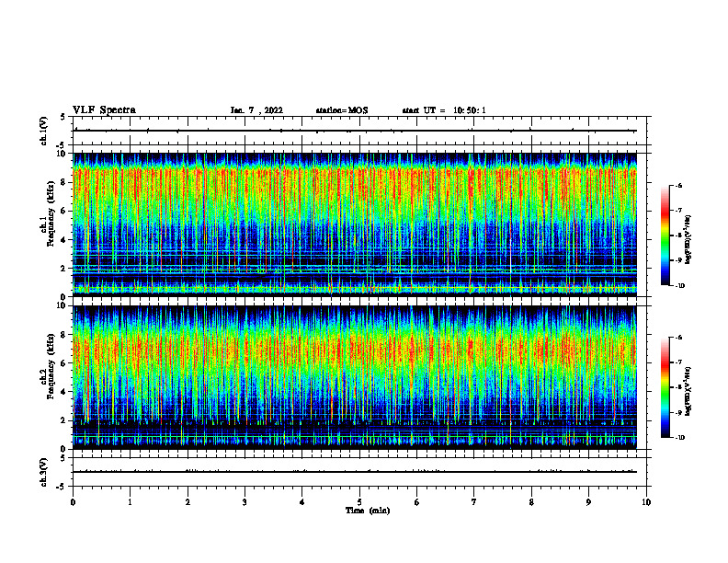
Task: Click the "-6" label on the ch.1 colorbar
Action: point(678,185)
